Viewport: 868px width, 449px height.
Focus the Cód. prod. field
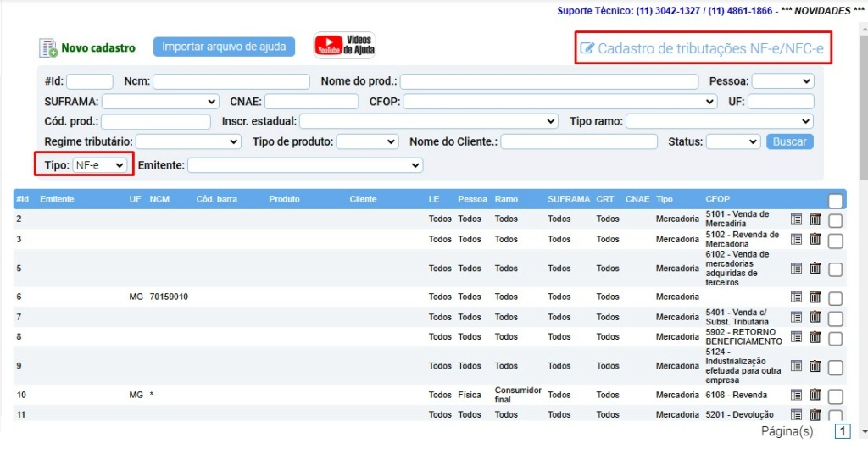click(x=156, y=122)
